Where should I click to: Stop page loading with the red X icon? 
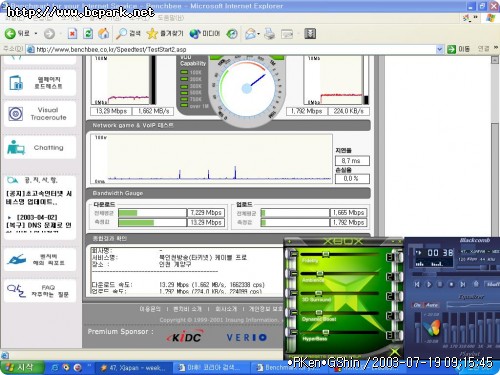(x=72, y=34)
